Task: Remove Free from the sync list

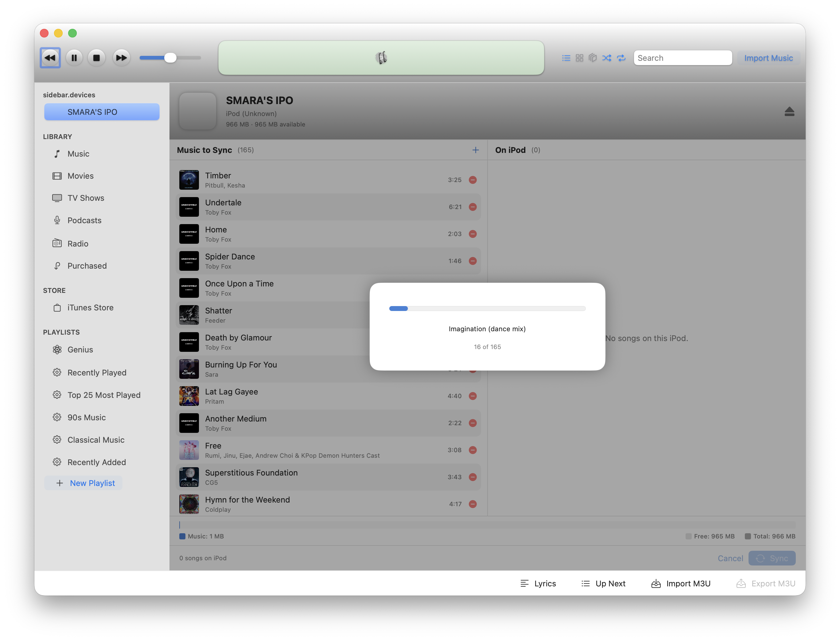Action: 472,450
